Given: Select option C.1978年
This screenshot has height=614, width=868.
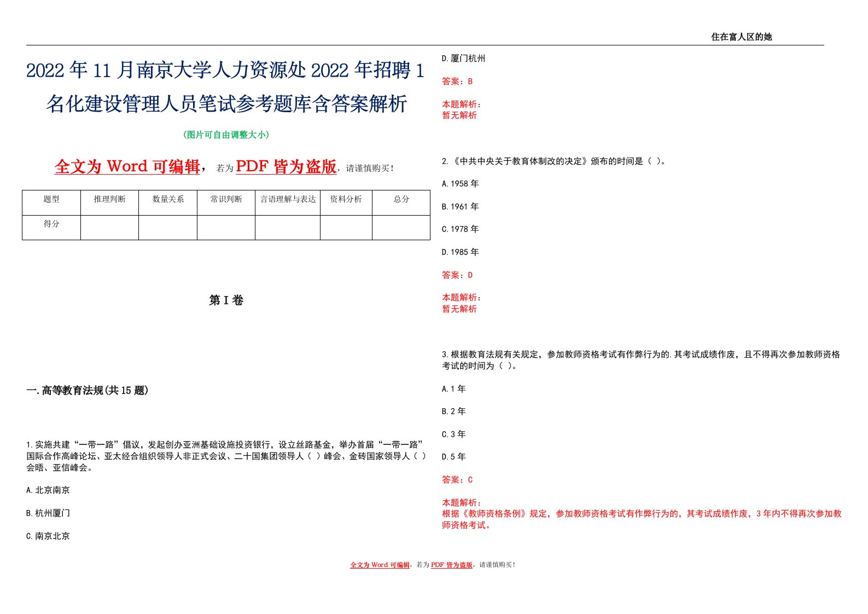Looking at the screenshot, I should [460, 229].
